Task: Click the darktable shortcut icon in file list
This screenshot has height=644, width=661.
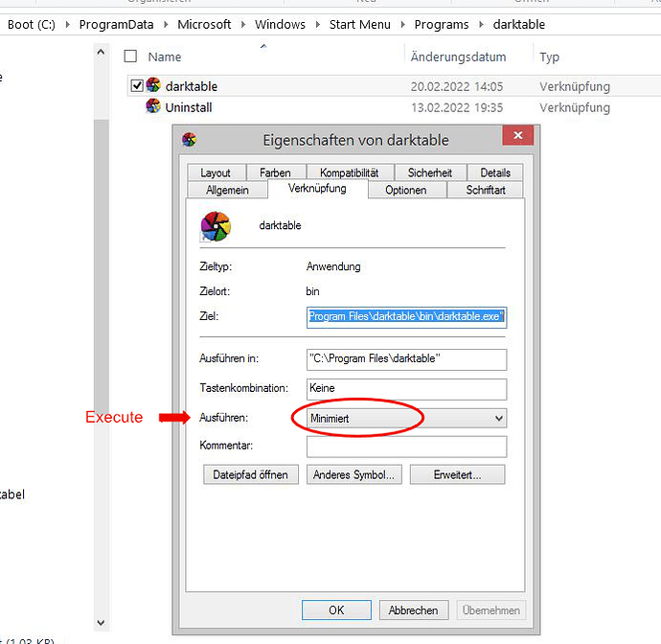Action: [153, 85]
